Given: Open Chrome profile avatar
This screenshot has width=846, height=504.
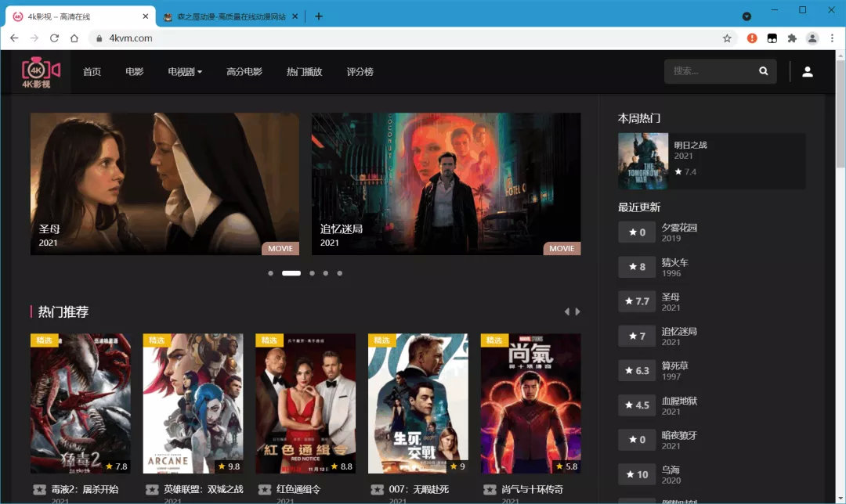Looking at the screenshot, I should [812, 38].
